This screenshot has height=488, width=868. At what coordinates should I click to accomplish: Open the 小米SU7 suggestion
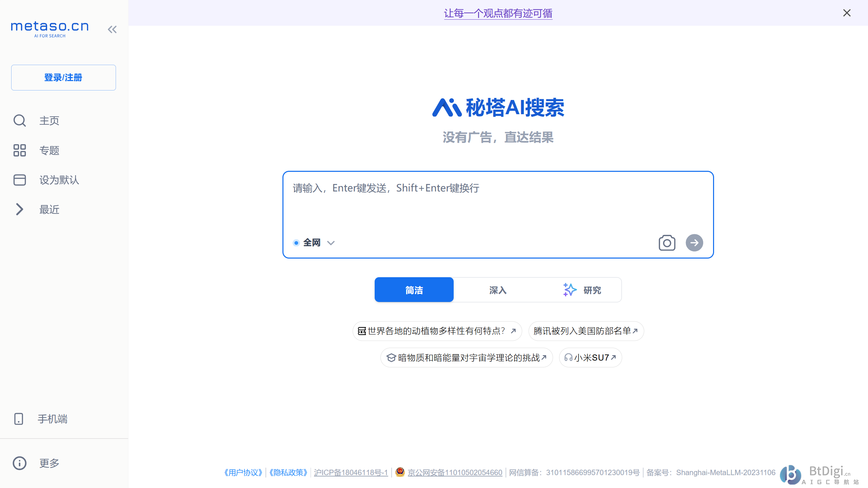pyautogui.click(x=590, y=358)
